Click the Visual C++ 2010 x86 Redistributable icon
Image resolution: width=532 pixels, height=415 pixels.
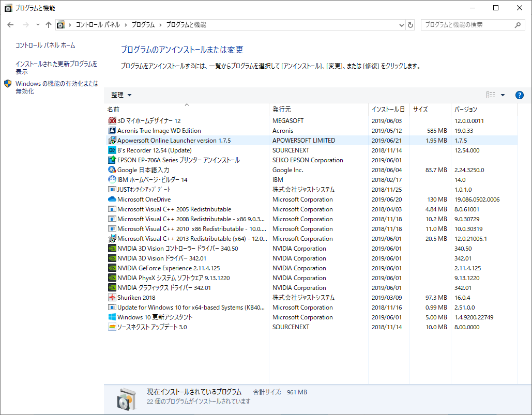pyautogui.click(x=112, y=229)
